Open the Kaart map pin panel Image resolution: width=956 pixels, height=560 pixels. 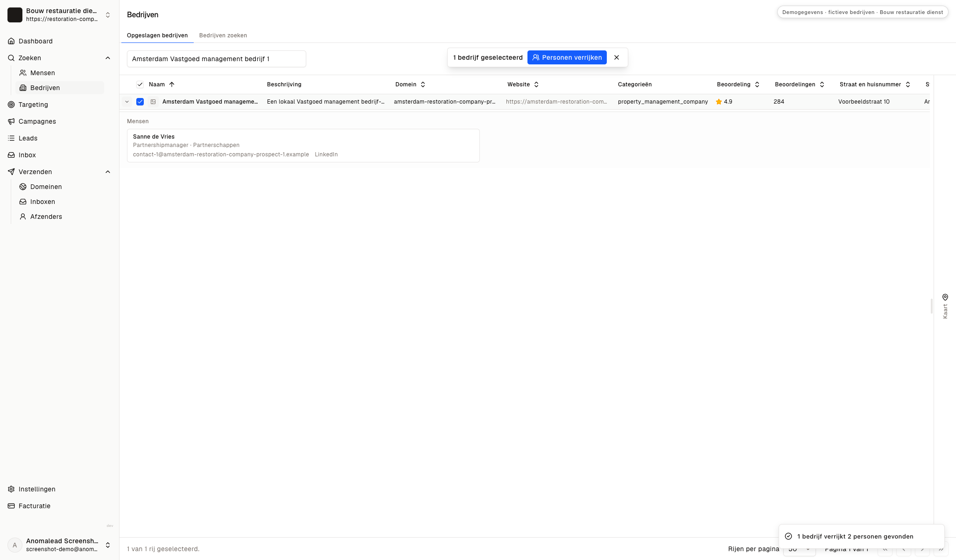(x=945, y=306)
